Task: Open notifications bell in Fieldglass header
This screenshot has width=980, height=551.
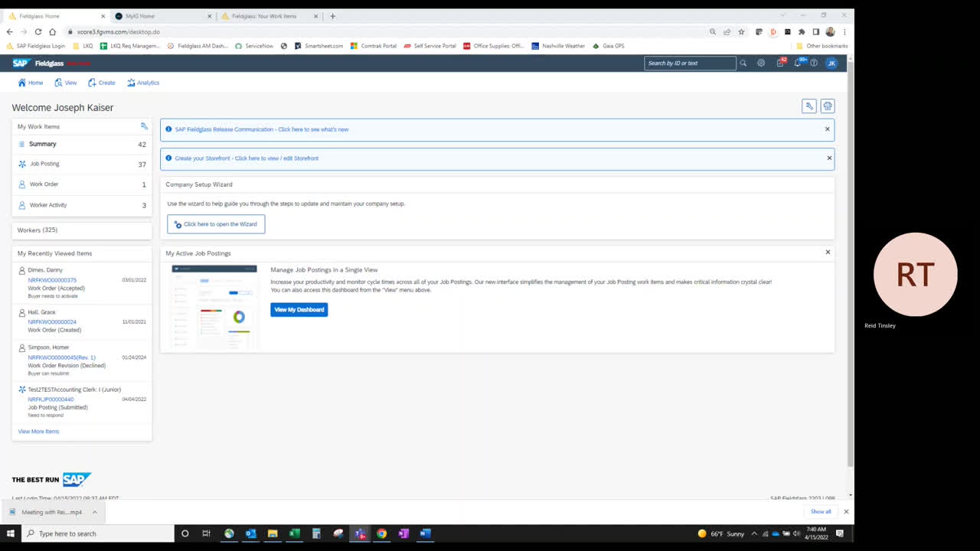Action: [798, 63]
